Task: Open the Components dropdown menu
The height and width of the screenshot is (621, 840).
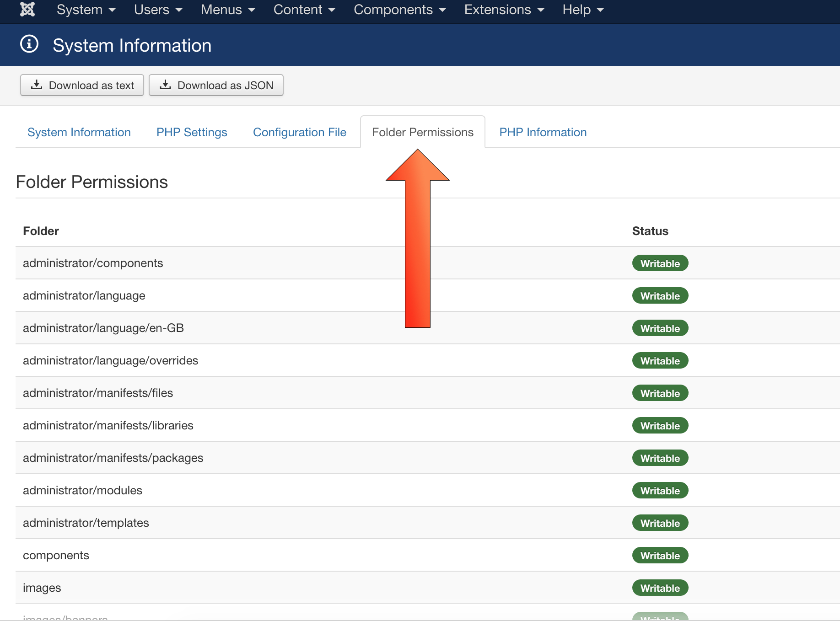Action: tap(400, 10)
